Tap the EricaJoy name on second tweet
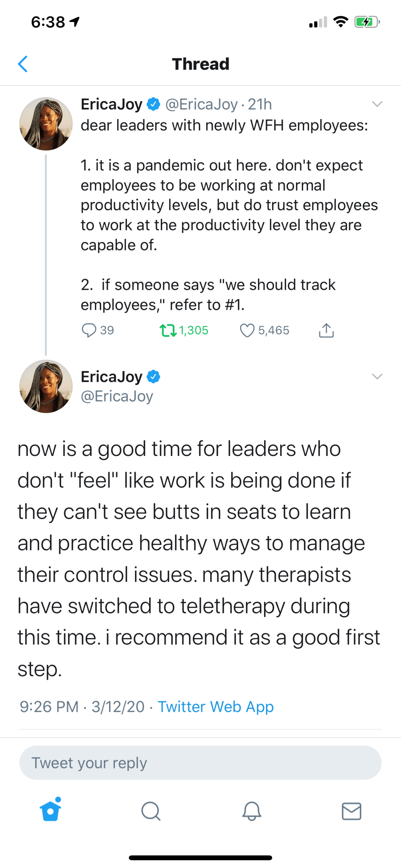 tap(111, 377)
